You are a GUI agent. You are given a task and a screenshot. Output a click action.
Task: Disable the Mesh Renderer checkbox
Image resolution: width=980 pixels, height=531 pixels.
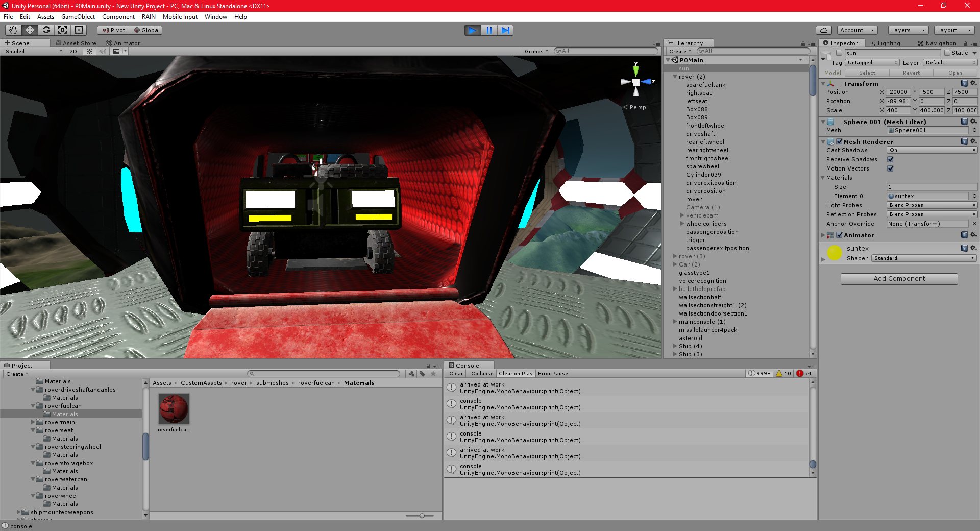click(839, 141)
